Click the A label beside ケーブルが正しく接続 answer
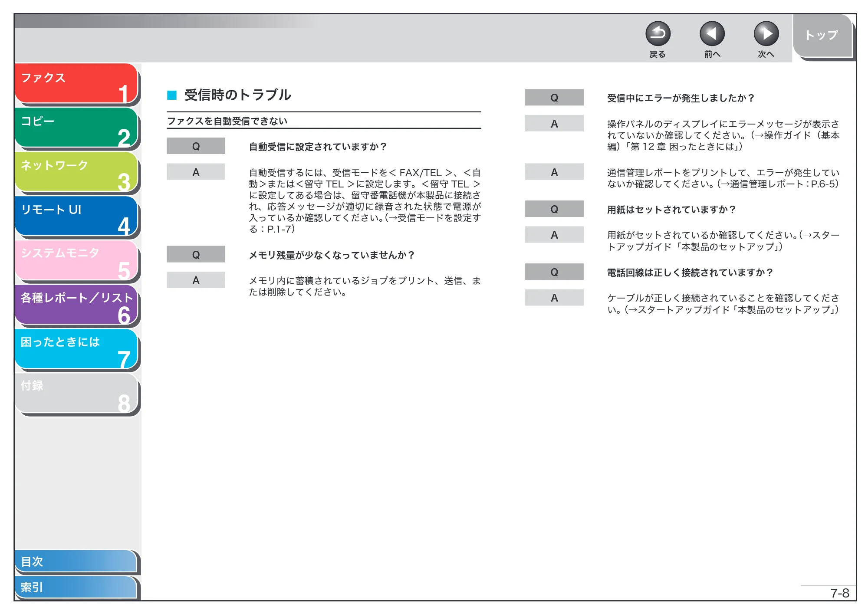This screenshot has height=614, width=868. (554, 298)
